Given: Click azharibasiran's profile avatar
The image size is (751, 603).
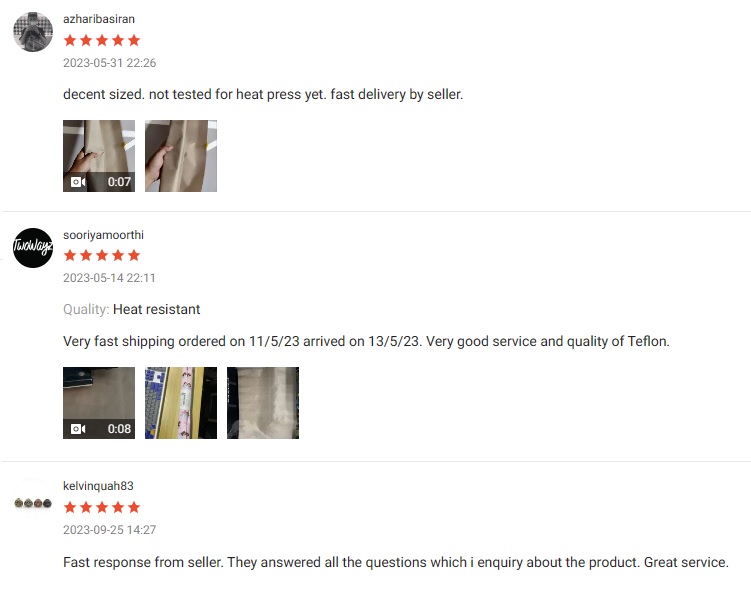Looking at the screenshot, I should click(x=33, y=32).
